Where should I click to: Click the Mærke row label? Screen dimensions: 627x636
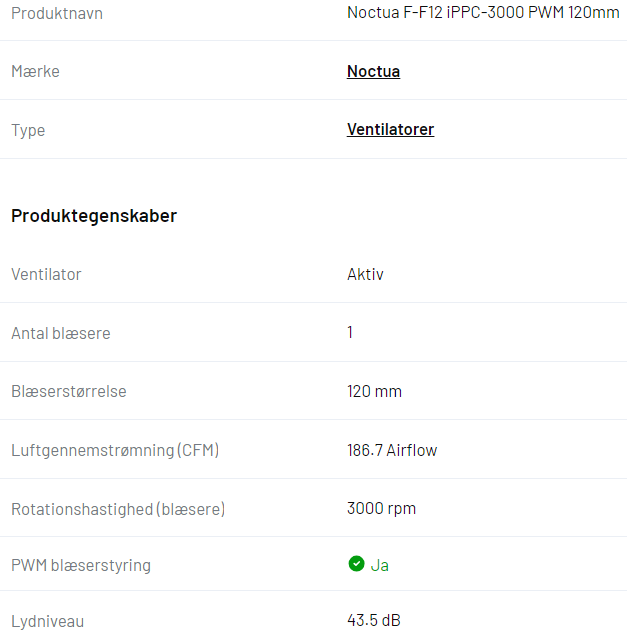(x=35, y=71)
